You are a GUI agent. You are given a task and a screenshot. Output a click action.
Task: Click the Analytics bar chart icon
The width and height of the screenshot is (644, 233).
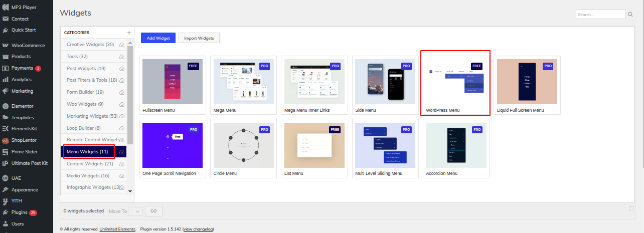point(6,80)
